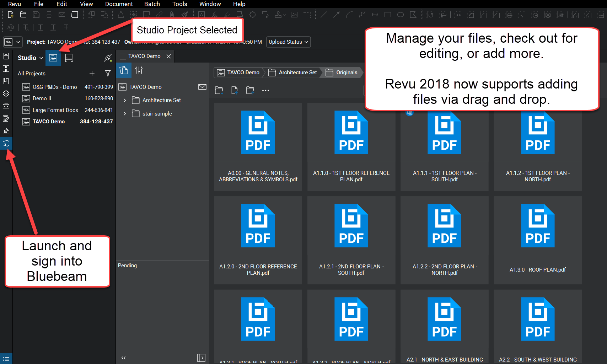Switch to the Studio Sessions view icon

[x=68, y=58]
